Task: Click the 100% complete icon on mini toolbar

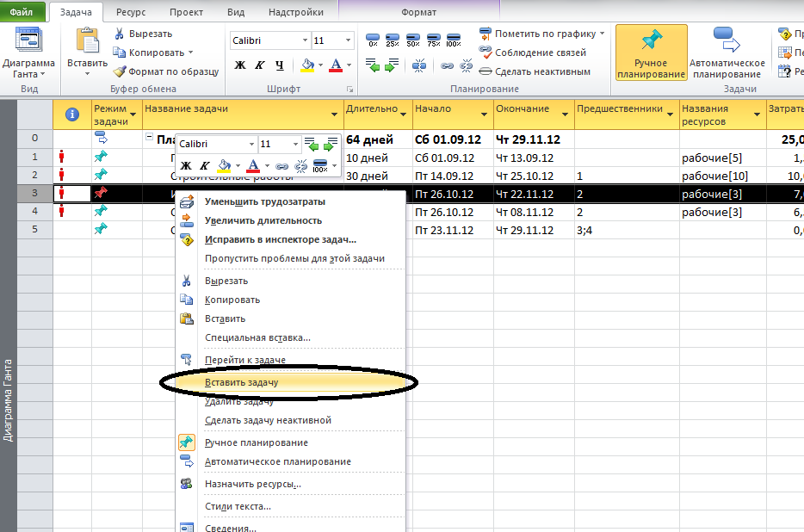Action: (320, 165)
